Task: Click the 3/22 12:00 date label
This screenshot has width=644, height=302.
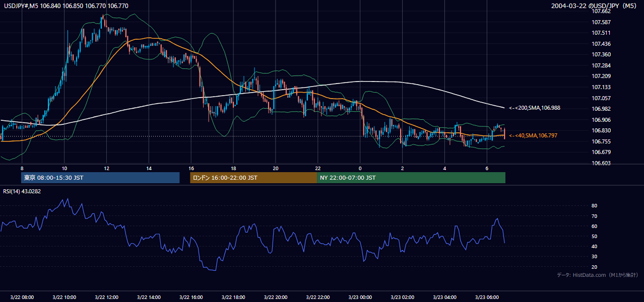Action: tap(106, 297)
